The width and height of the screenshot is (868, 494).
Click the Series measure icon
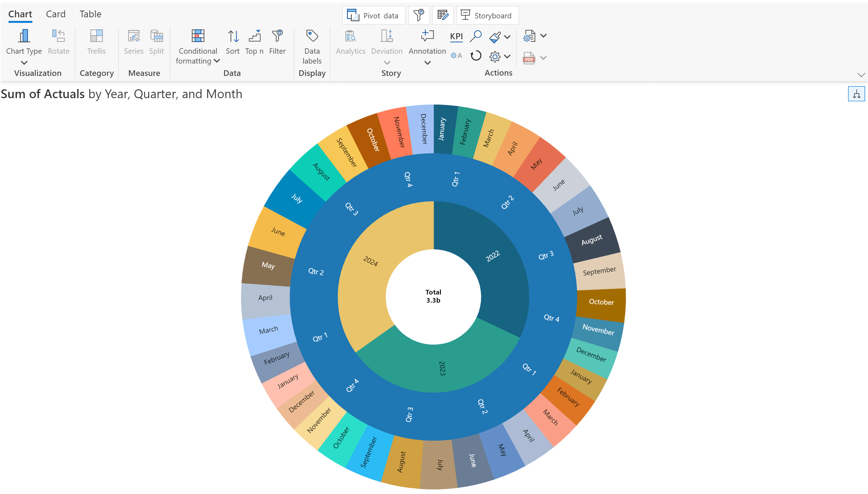[x=133, y=36]
